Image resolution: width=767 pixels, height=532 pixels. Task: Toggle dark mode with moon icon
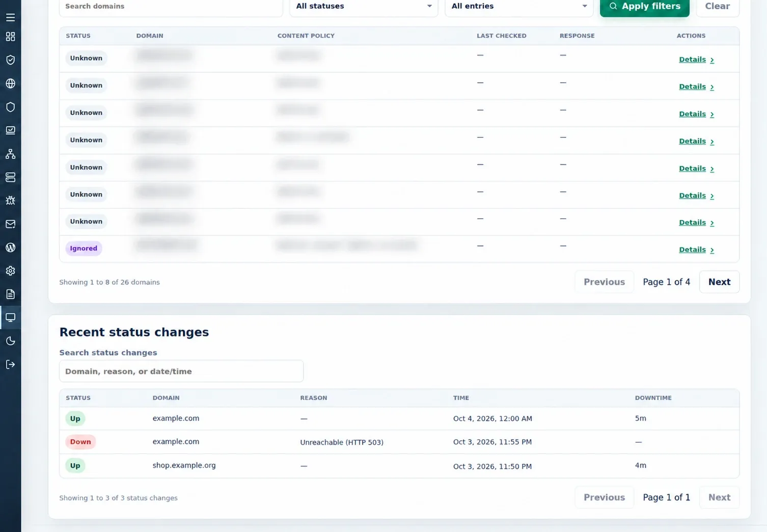(10, 341)
